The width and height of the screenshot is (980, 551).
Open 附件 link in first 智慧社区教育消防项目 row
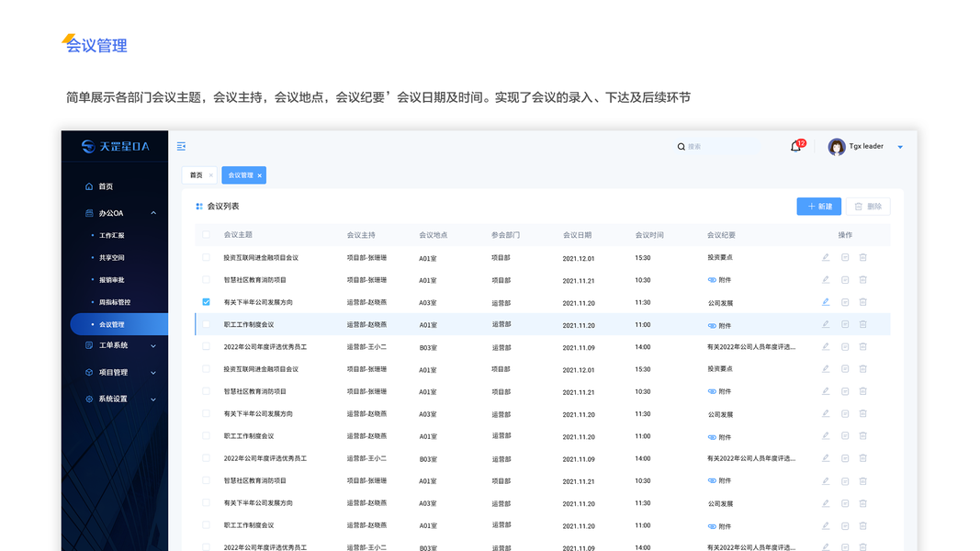[x=719, y=280]
